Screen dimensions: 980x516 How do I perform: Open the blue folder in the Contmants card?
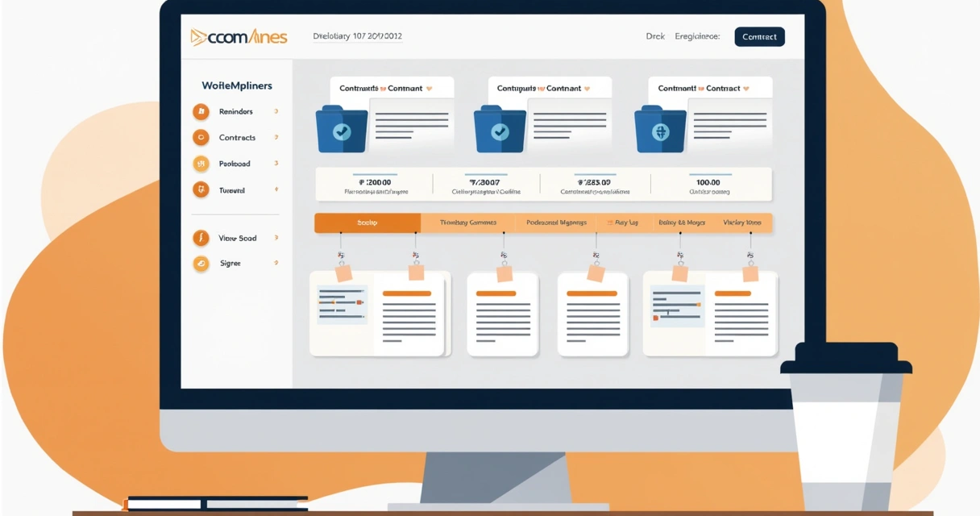click(x=342, y=129)
